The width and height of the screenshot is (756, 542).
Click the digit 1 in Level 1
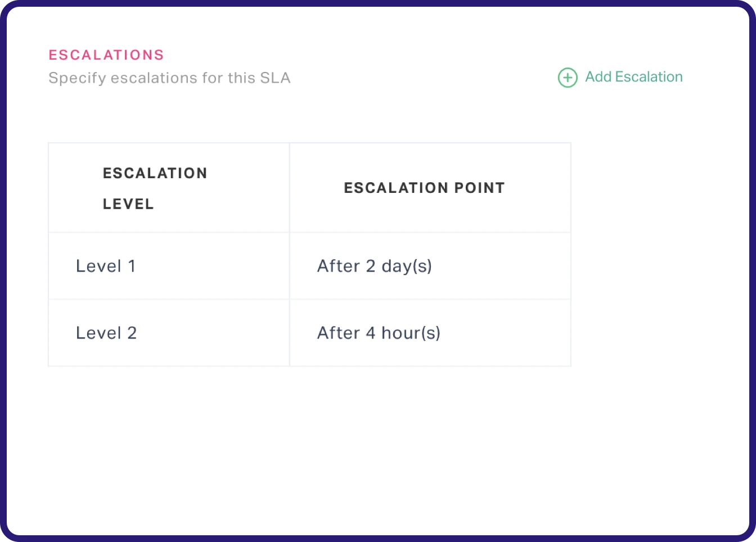(x=132, y=266)
